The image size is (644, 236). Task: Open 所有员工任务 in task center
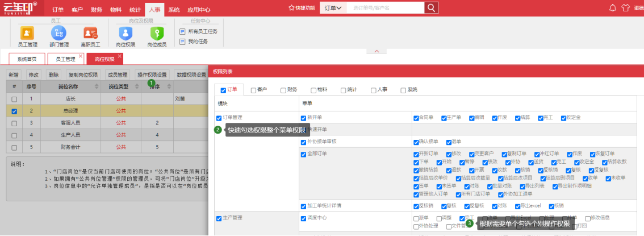click(199, 31)
